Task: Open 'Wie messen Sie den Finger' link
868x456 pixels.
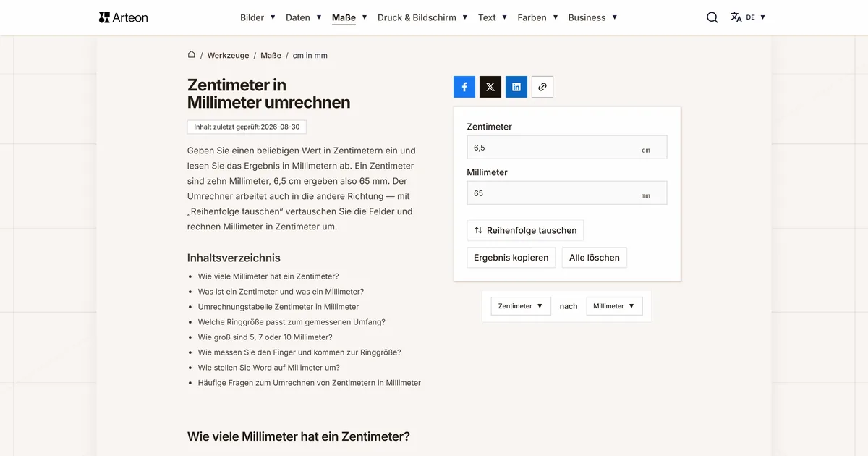Action: coord(299,352)
